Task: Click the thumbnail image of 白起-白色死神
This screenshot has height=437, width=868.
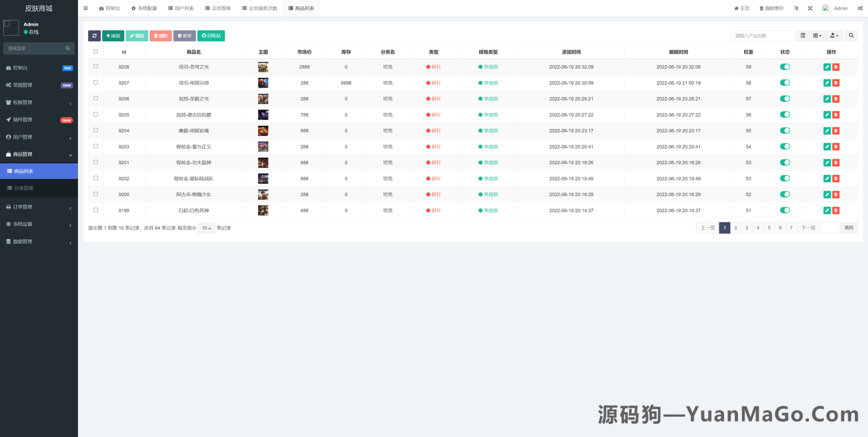Action: 263,210
